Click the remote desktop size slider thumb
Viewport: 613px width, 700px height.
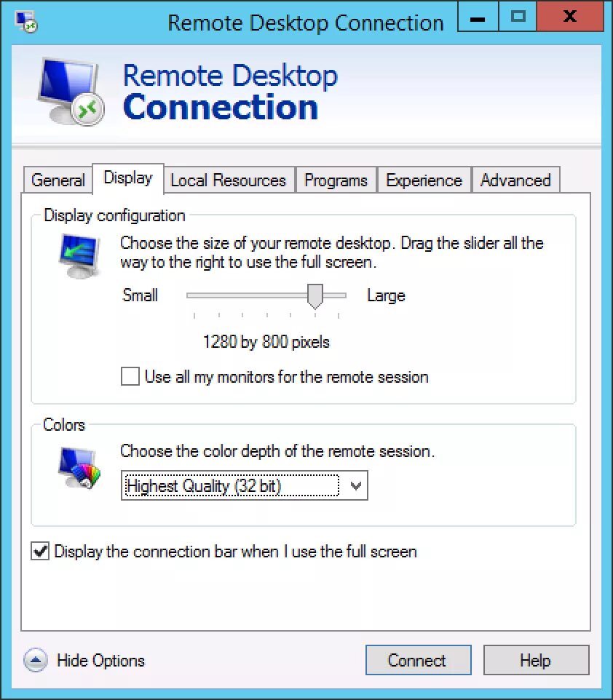[315, 296]
